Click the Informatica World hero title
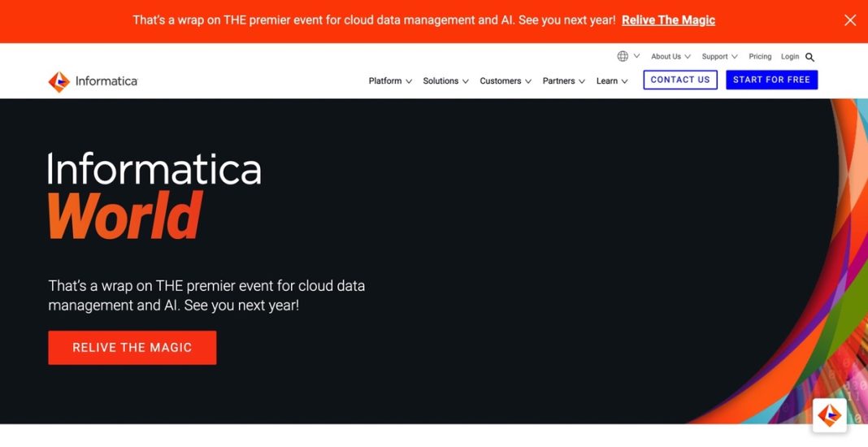This screenshot has width=868, height=447. point(154,195)
